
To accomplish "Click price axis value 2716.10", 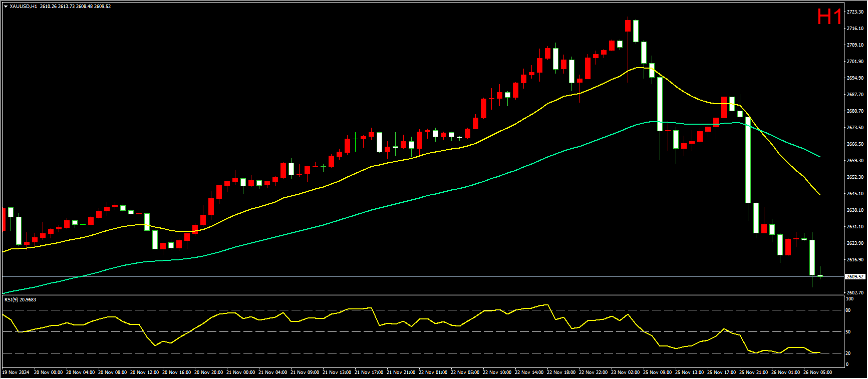I will pos(855,29).
